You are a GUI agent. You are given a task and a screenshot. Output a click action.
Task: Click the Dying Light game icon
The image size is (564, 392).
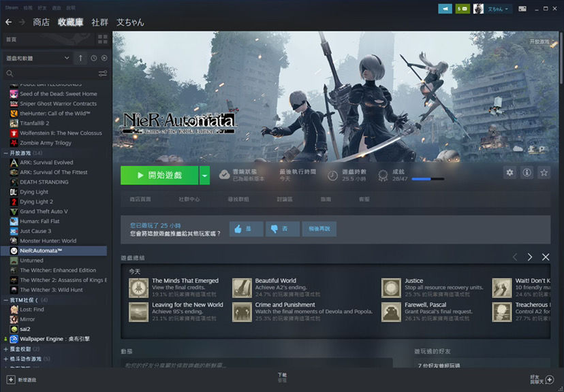pos(14,192)
